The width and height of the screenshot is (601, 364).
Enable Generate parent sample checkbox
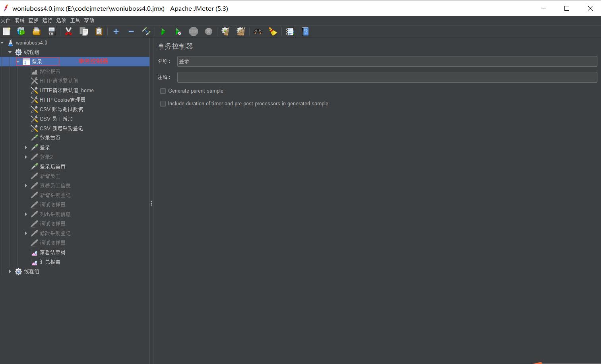[163, 91]
